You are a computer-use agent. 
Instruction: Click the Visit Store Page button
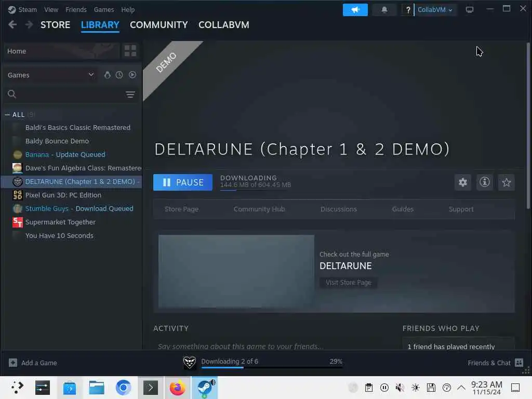tap(349, 283)
